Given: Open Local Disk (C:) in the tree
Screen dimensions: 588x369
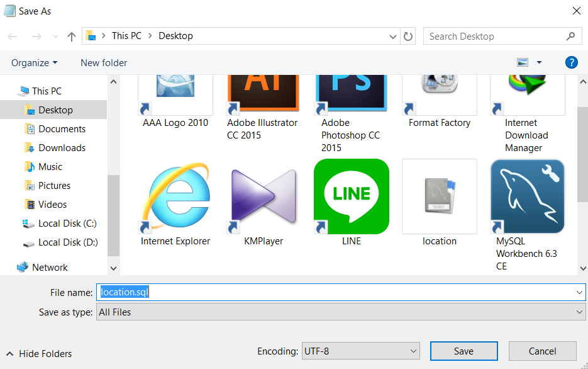Looking at the screenshot, I should coord(67,224).
